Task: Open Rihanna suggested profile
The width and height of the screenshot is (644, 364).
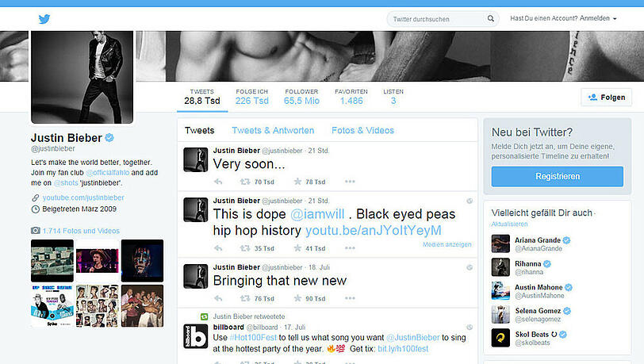Action: pos(521,267)
